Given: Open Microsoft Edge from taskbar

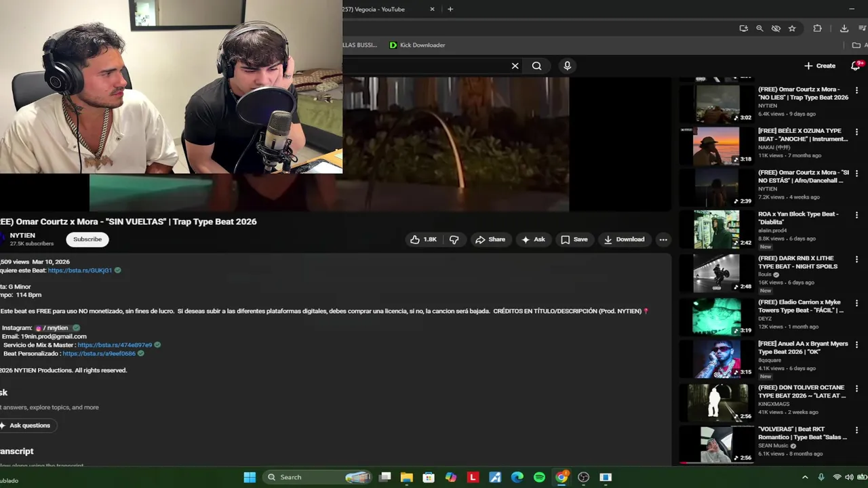Looking at the screenshot, I should [x=517, y=477].
